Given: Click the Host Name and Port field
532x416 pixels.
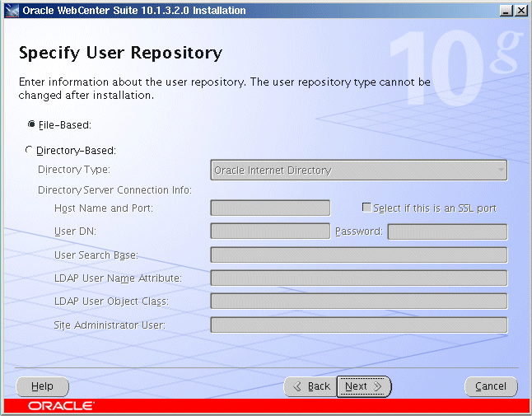Looking at the screenshot, I should point(270,208).
